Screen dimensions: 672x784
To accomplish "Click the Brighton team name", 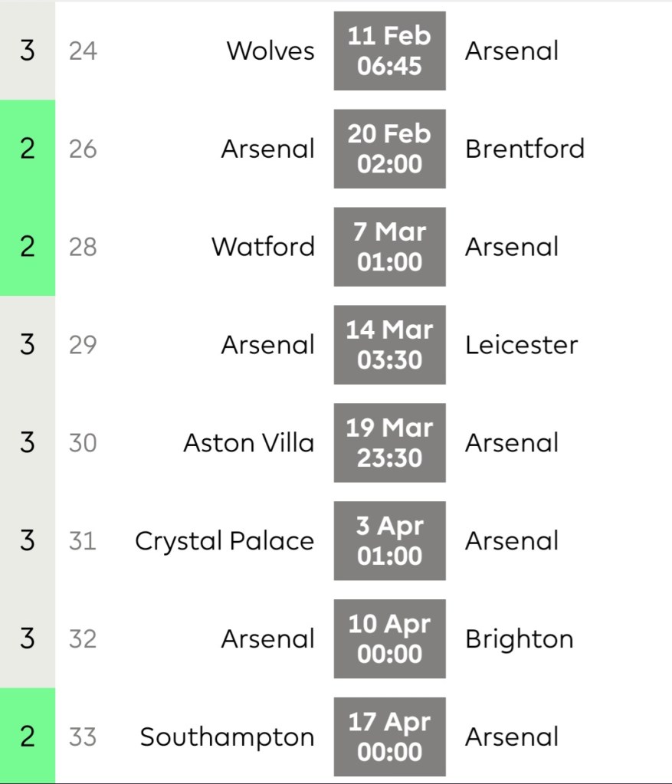I will (519, 639).
